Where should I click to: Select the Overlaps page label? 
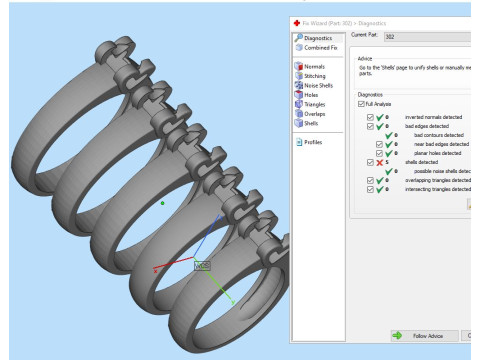pyautogui.click(x=315, y=114)
